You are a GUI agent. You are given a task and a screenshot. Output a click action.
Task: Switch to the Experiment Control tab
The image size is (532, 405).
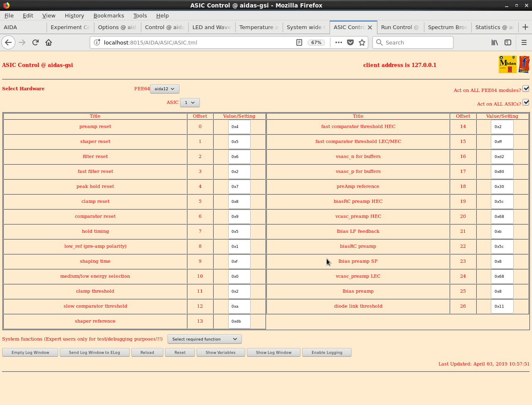70,27
